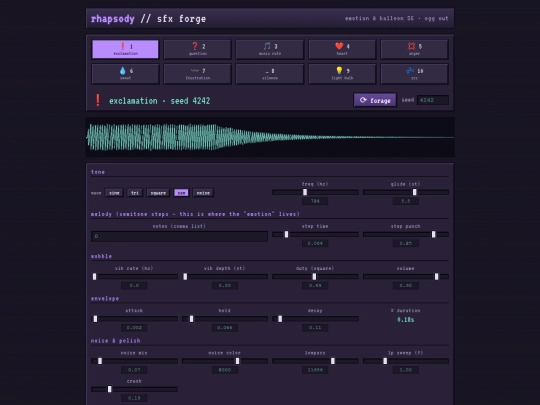
Task: Choose the zzz sleep preset
Action: [x=414, y=74]
